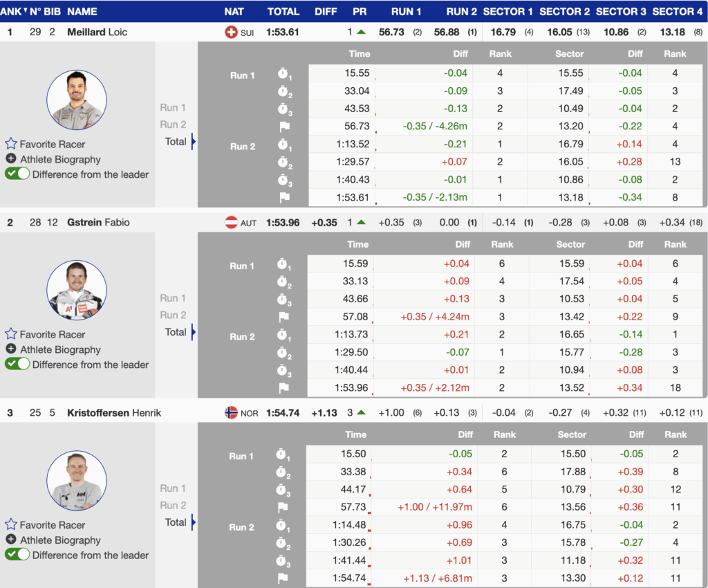Toggle Meillard's Difference from the leader switch

17,174
